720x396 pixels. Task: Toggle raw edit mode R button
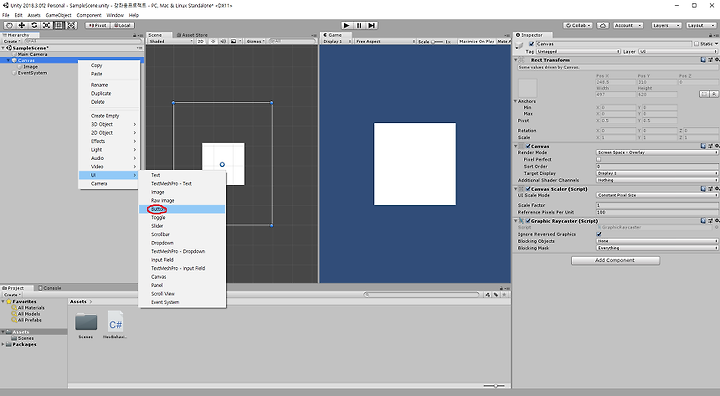[x=714, y=94]
